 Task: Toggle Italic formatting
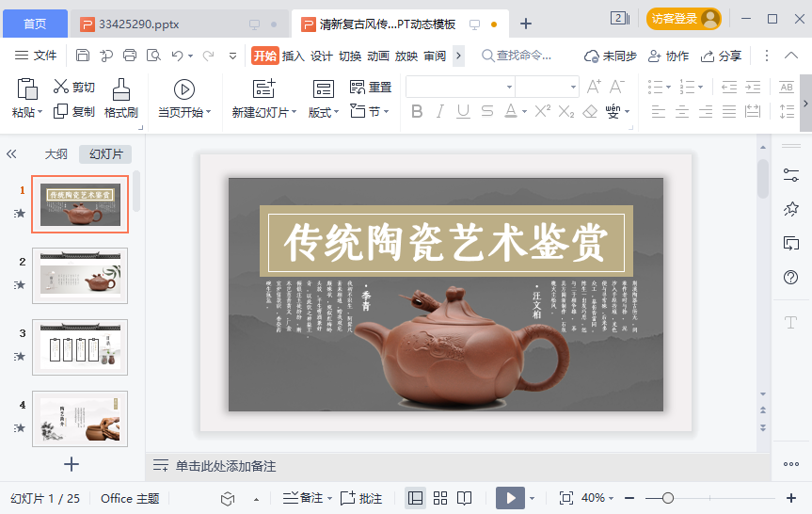(x=440, y=111)
